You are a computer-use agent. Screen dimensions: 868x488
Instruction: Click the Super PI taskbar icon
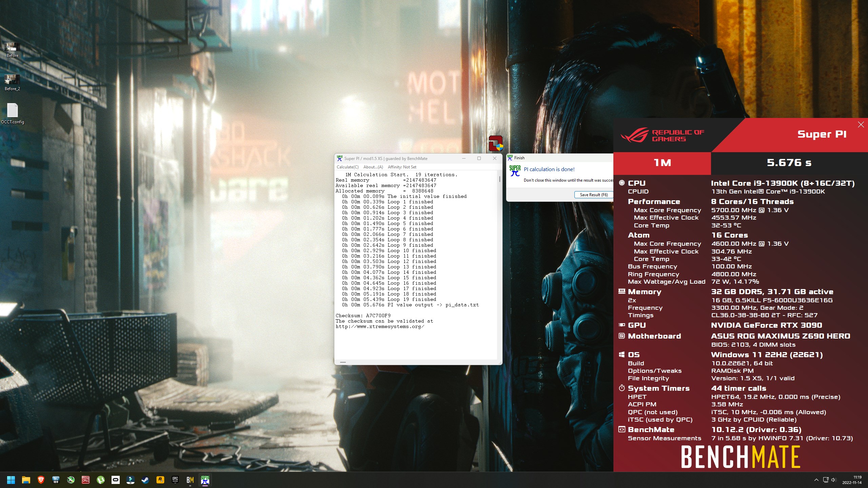(205, 480)
